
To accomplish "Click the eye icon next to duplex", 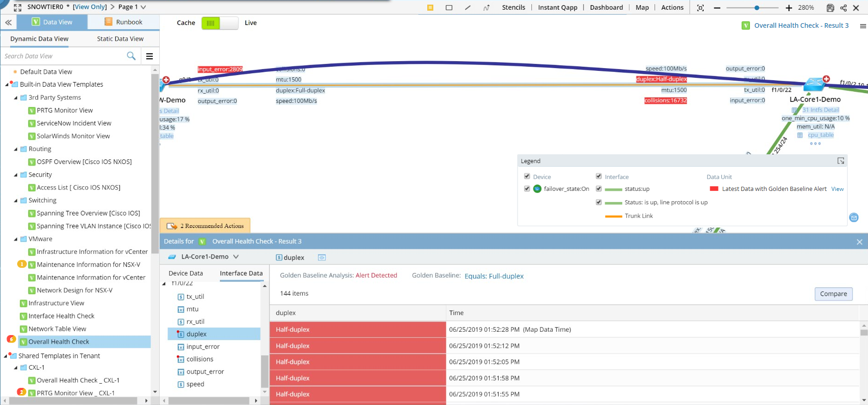I will [322, 258].
